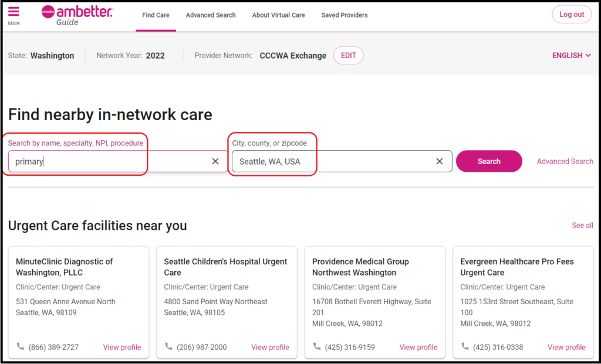Click phone number (425) 316-9159
The image size is (601, 364).
(350, 347)
